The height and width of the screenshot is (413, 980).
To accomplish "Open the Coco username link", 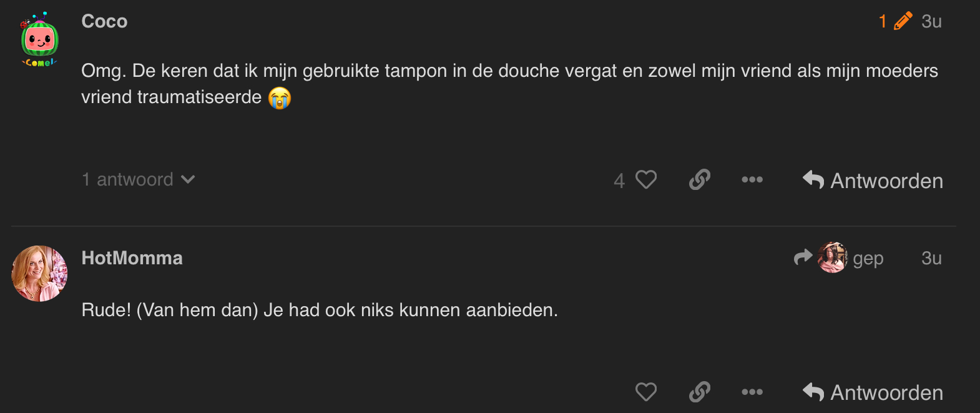I will [x=104, y=21].
